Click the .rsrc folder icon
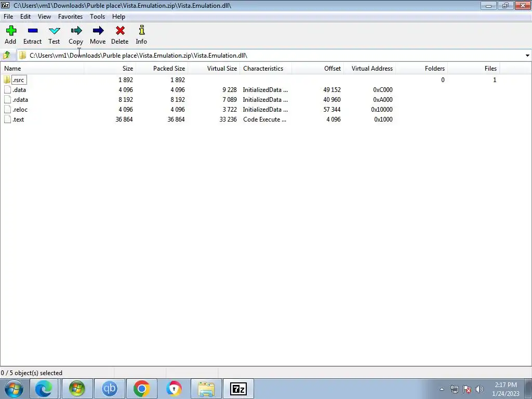532x399 pixels. pyautogui.click(x=7, y=79)
